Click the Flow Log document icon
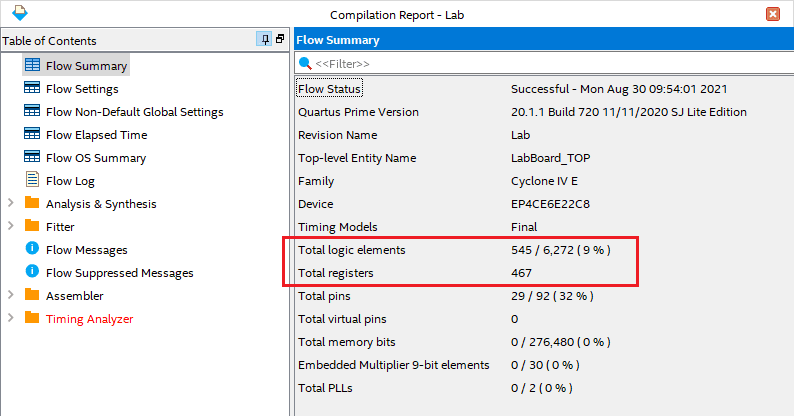The height and width of the screenshot is (416, 794). 32,181
